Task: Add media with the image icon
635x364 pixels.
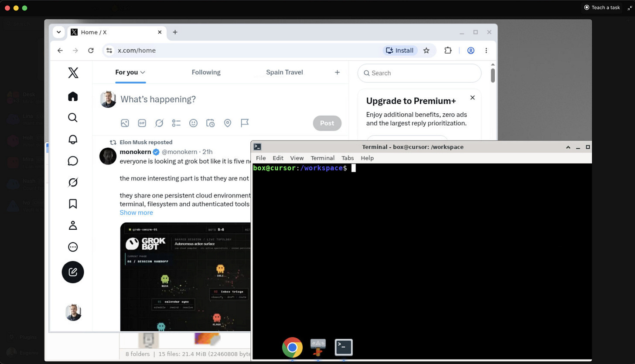Action: pos(125,123)
